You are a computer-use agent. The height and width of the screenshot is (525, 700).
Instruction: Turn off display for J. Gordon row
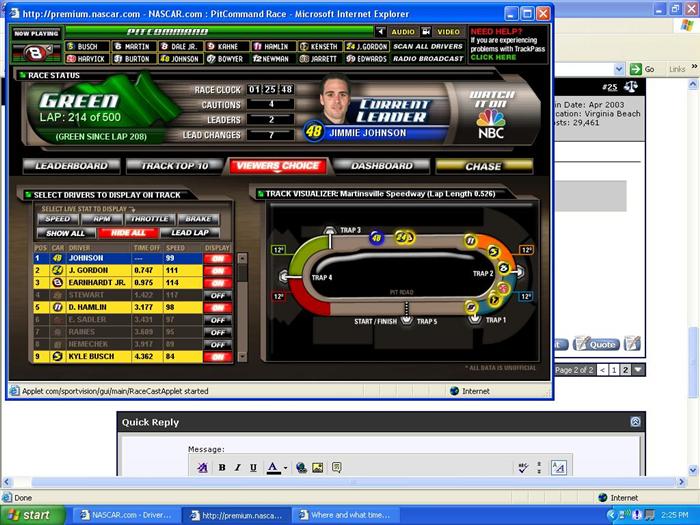point(218,271)
